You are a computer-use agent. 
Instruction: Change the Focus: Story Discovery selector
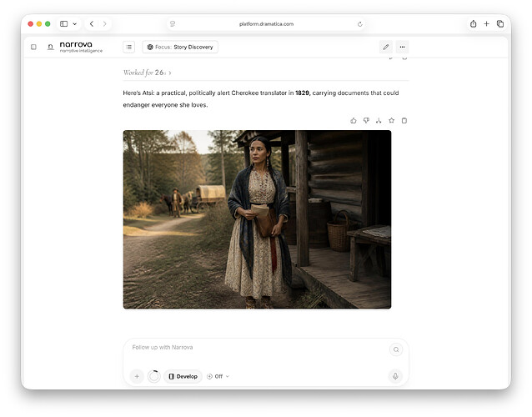click(x=180, y=47)
